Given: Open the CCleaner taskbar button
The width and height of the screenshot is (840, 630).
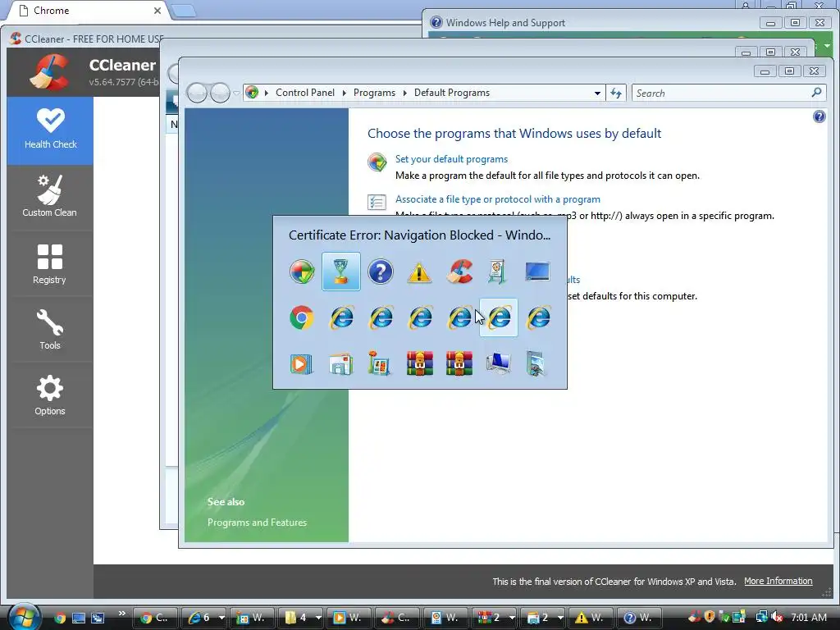Looking at the screenshot, I should coord(396,618).
